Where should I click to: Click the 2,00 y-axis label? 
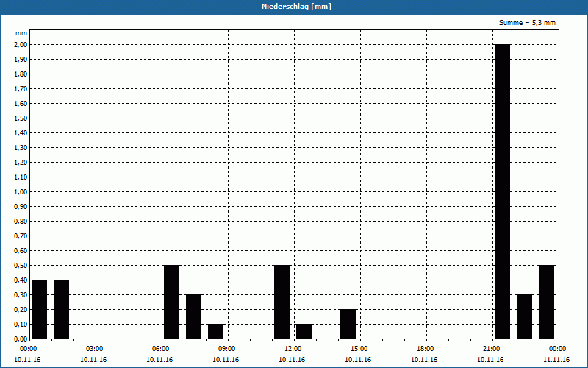21,45
